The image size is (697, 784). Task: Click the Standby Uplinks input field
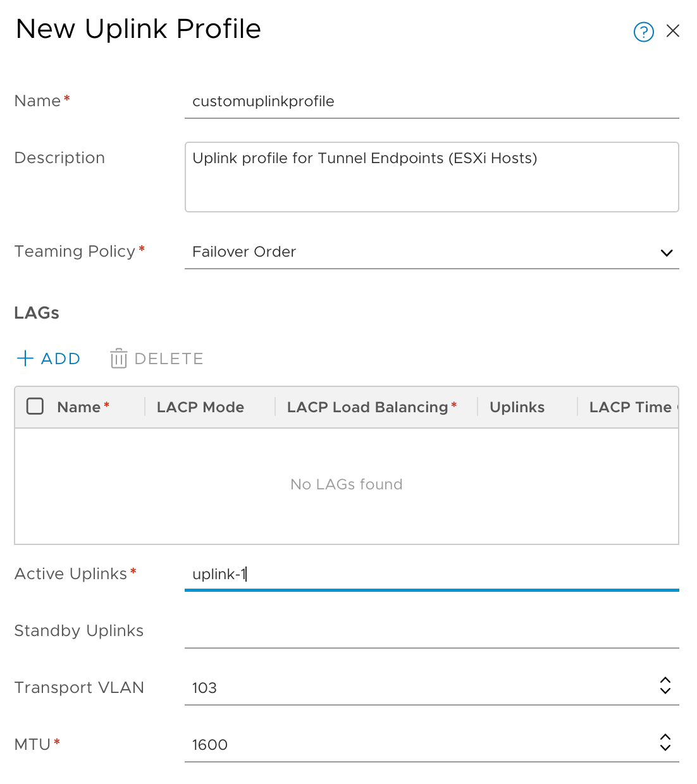click(430, 631)
